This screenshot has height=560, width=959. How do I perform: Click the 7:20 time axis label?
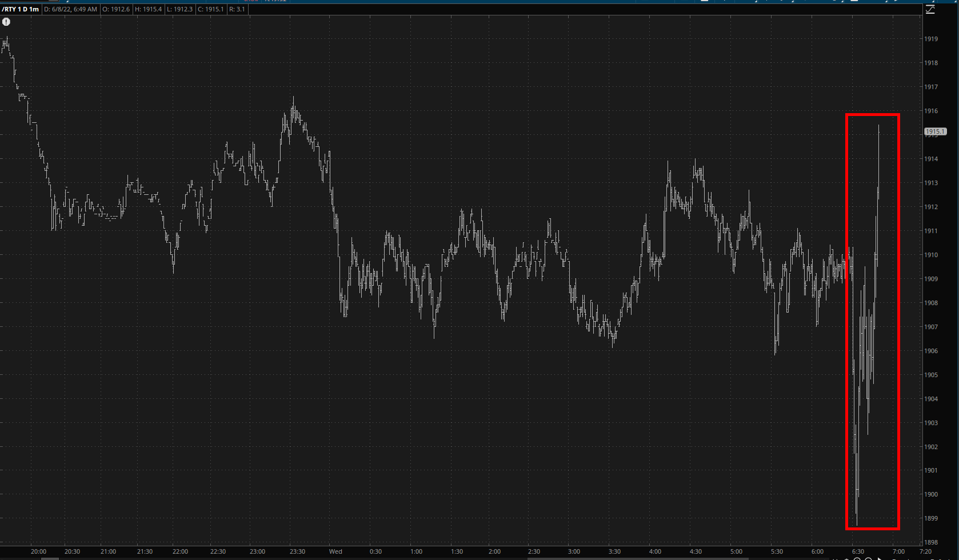point(925,551)
